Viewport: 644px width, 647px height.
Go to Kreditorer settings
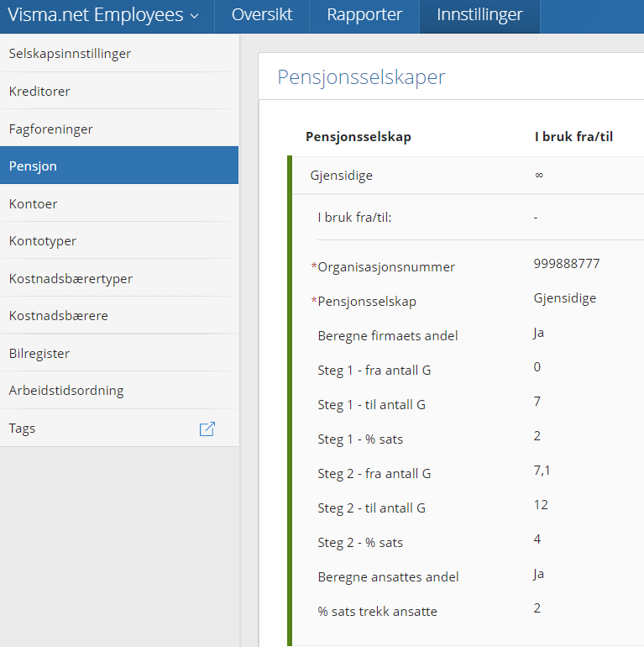coord(119,91)
